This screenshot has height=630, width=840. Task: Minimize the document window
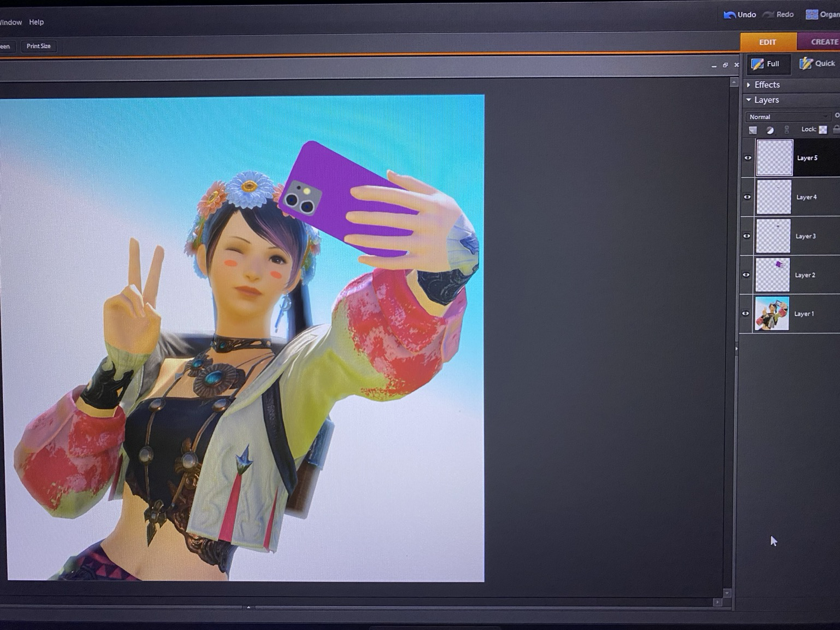click(x=714, y=66)
